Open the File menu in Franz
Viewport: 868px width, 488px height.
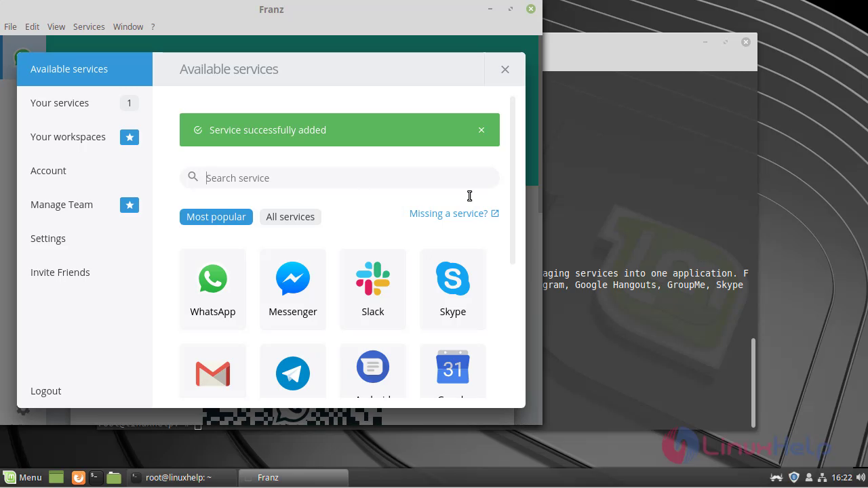tap(10, 26)
